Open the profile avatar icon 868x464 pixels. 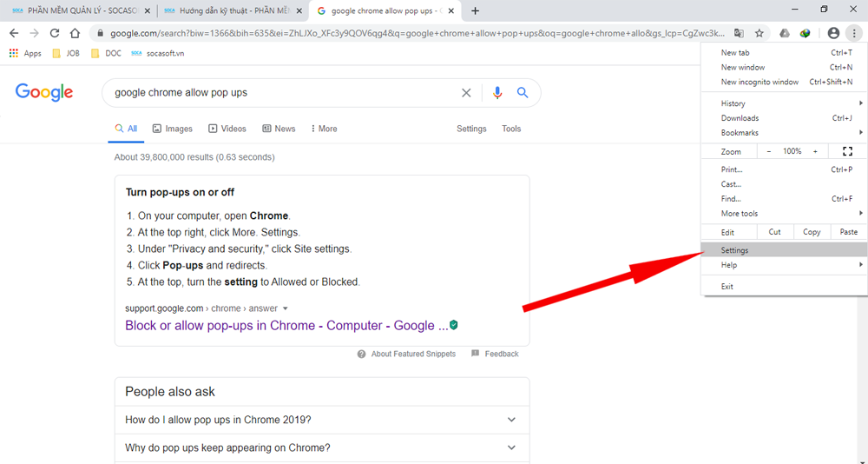tap(833, 33)
